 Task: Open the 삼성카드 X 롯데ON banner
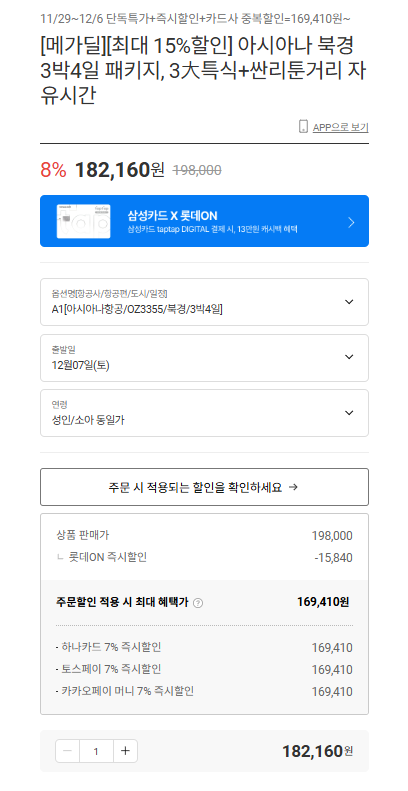click(204, 221)
